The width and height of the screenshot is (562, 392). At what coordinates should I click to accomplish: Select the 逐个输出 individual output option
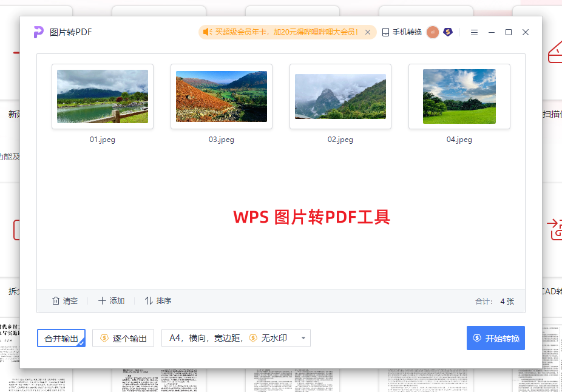pos(123,338)
